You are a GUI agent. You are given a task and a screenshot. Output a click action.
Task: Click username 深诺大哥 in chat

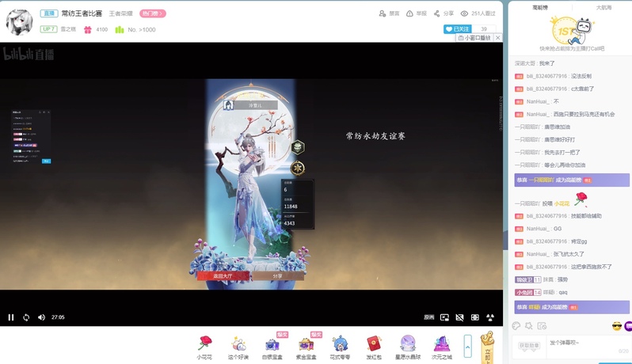[526, 63]
